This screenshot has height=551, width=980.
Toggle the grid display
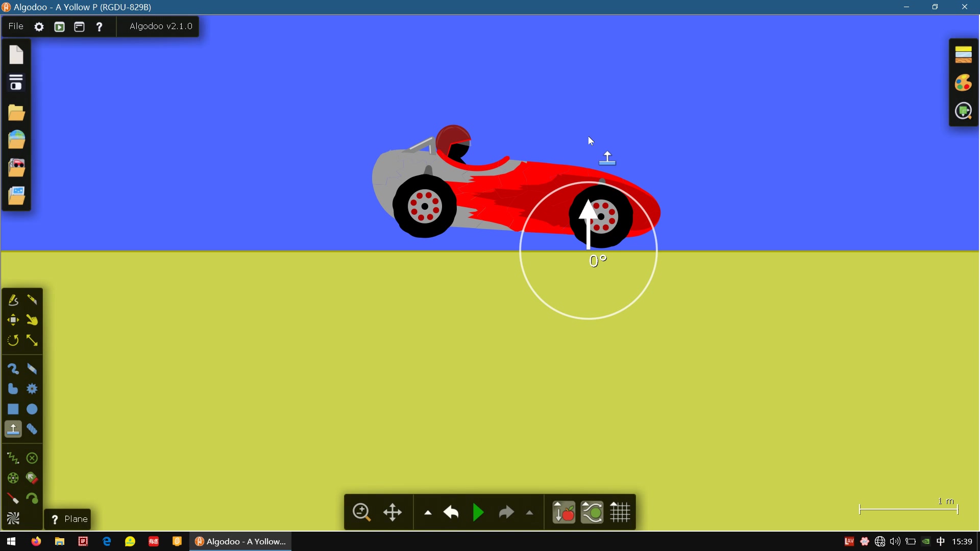620,512
